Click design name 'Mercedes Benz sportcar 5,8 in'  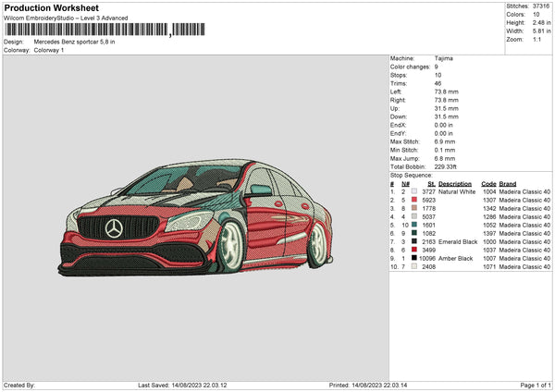point(74,42)
